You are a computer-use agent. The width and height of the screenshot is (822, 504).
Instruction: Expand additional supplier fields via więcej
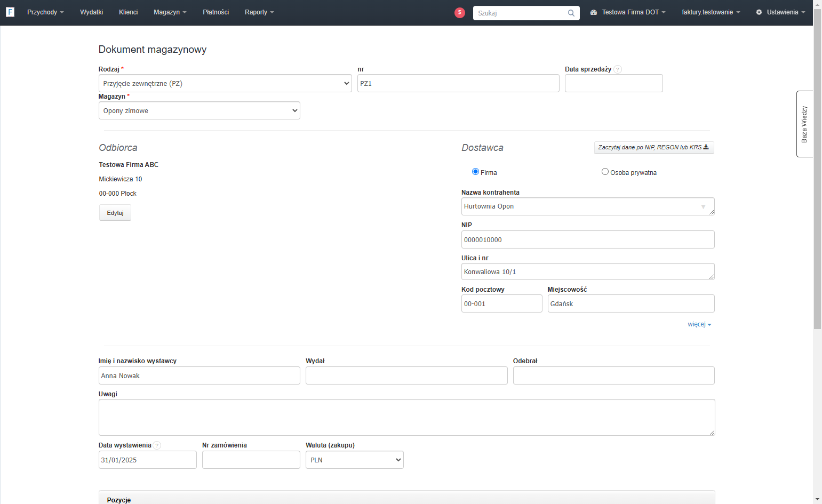(699, 324)
